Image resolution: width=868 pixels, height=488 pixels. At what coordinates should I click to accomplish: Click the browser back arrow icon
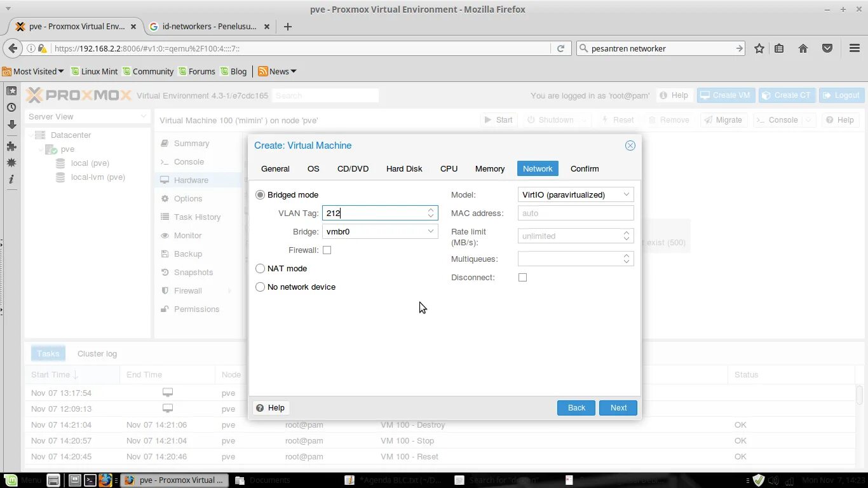12,48
